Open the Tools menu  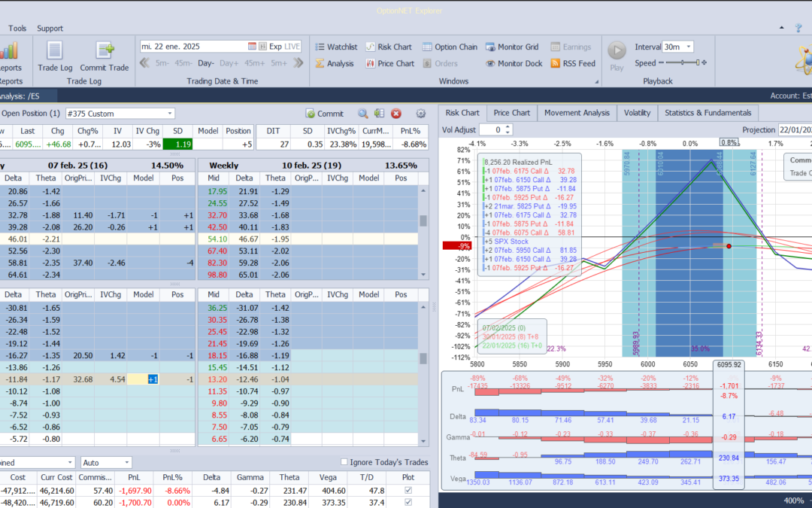tap(17, 29)
